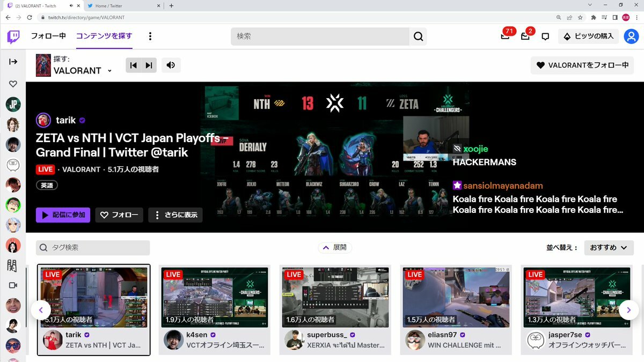Click the camera icon in left sidebar
The width and height of the screenshot is (644, 362).
click(x=13, y=285)
